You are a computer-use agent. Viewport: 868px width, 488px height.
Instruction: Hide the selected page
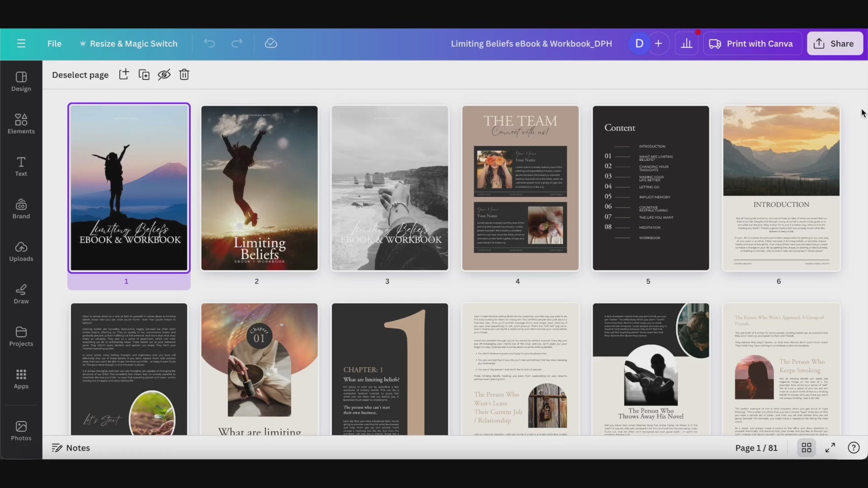tap(164, 75)
